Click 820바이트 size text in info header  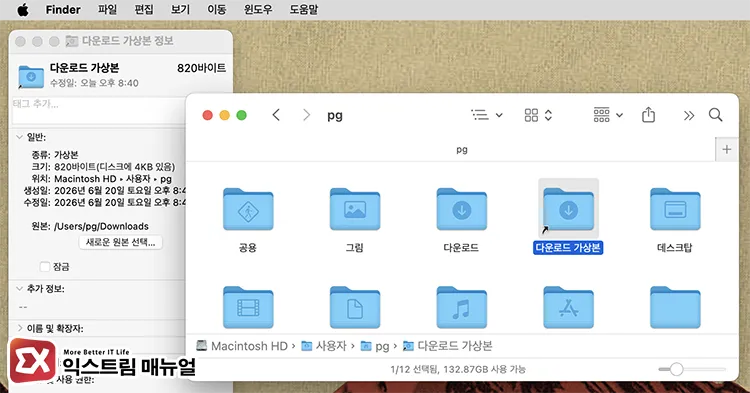tap(201, 68)
